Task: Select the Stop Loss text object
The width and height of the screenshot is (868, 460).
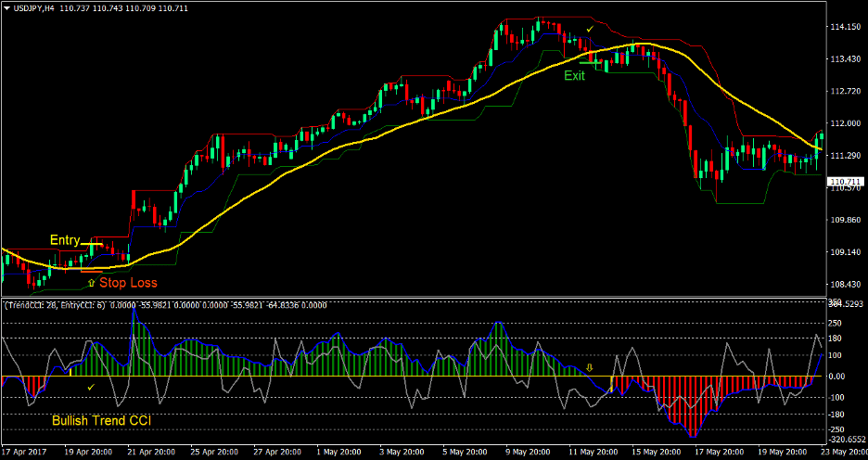Action: pyautogui.click(x=128, y=283)
